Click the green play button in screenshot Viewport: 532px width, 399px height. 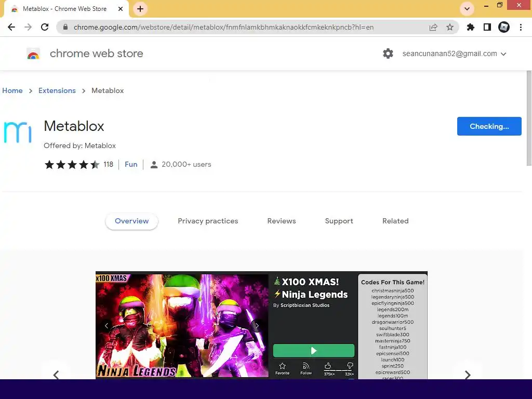pyautogui.click(x=313, y=351)
